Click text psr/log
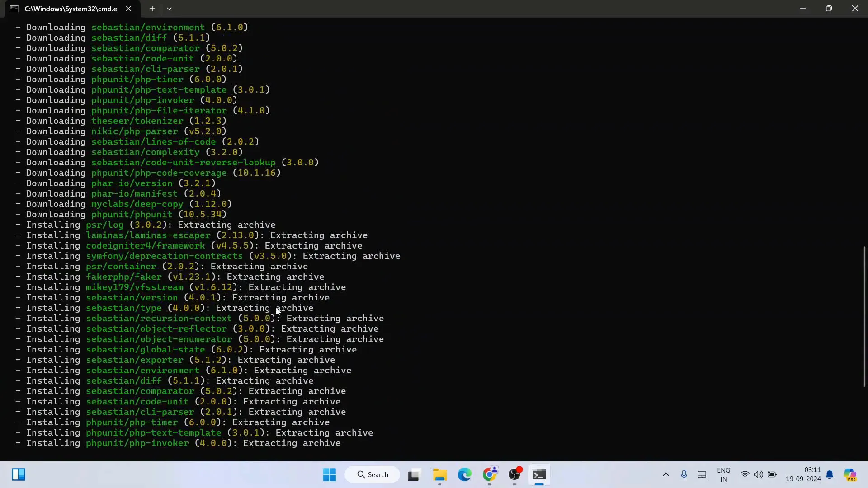Image resolution: width=868 pixels, height=488 pixels. [x=105, y=225]
